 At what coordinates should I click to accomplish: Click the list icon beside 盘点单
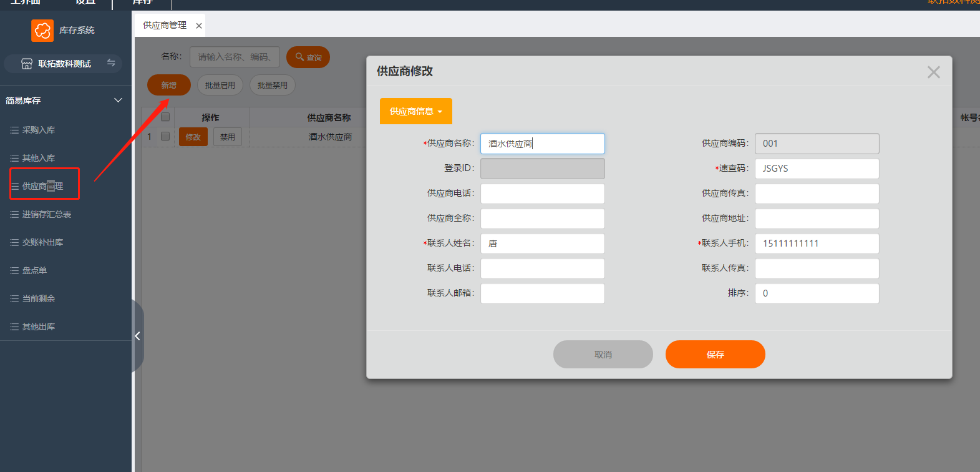coord(14,270)
